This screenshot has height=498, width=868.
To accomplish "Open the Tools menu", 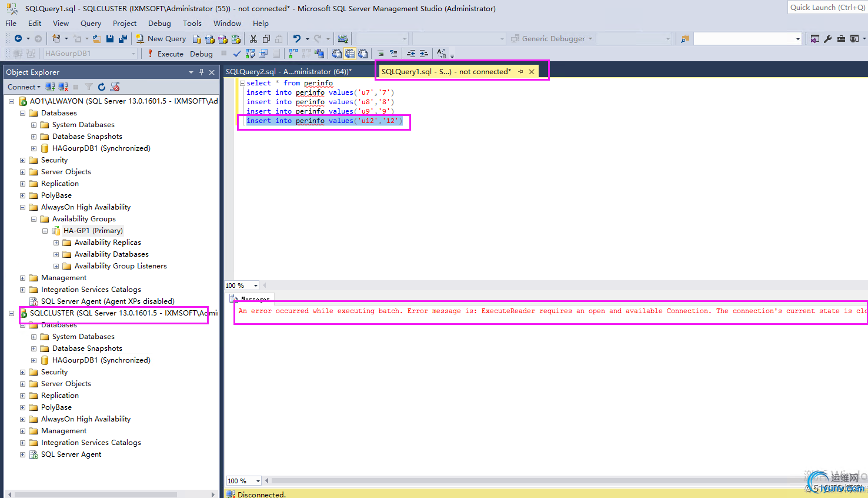I will coord(192,24).
